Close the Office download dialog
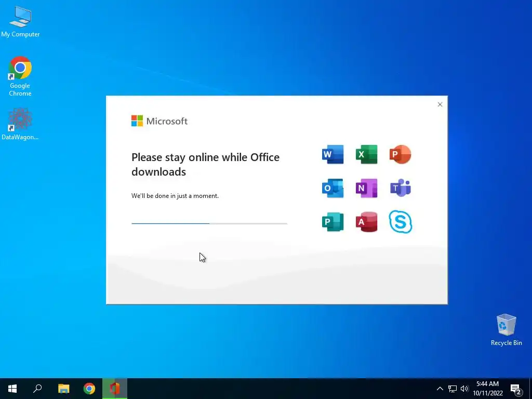 click(440, 104)
